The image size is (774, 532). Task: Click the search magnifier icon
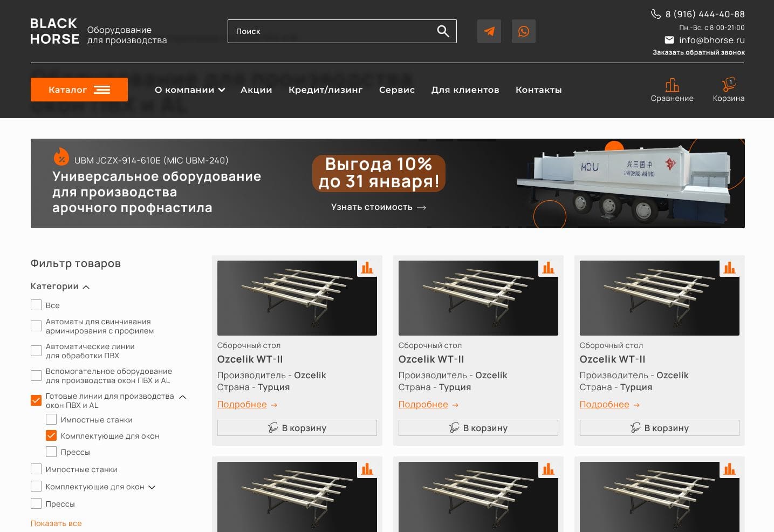point(443,31)
